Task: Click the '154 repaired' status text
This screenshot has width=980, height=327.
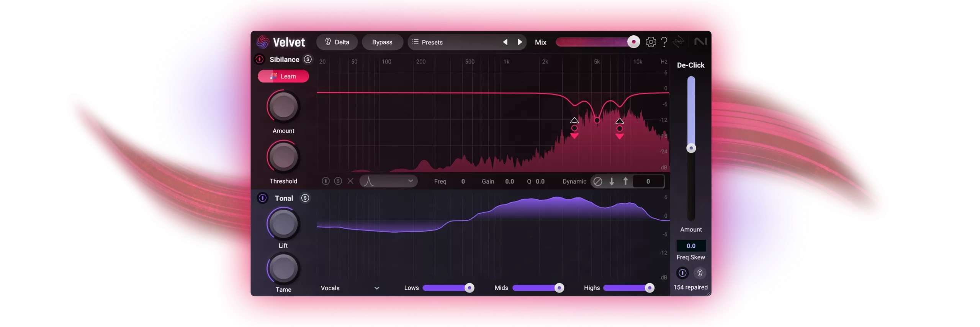Action: (x=690, y=288)
